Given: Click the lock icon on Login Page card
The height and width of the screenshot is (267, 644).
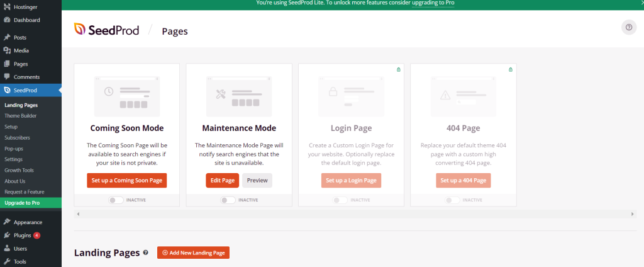Looking at the screenshot, I should 399,70.
